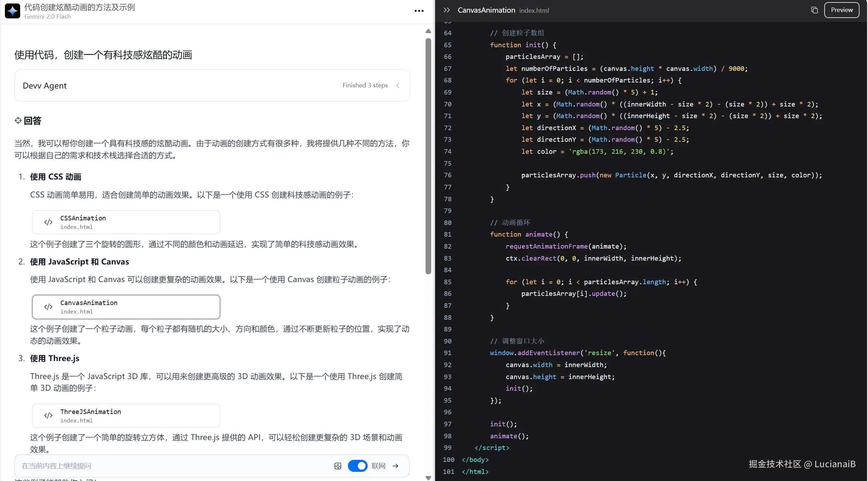Expand the Devv Agent steps chevron
868x481 pixels.
(398, 85)
